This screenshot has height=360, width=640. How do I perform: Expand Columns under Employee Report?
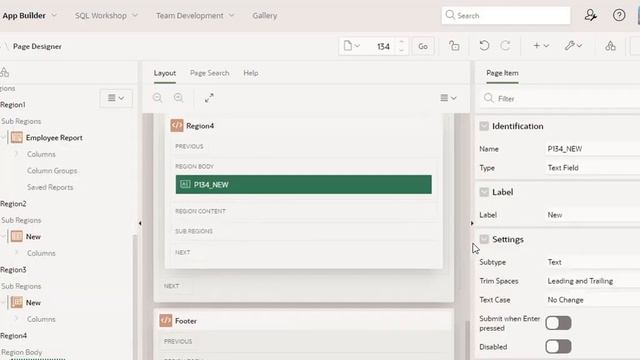17,154
